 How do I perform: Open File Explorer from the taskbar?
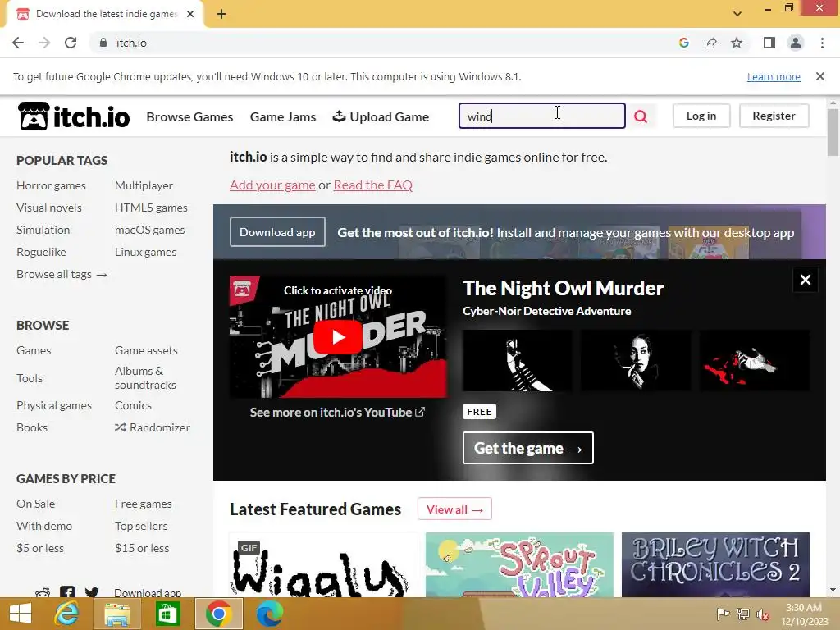click(116, 614)
